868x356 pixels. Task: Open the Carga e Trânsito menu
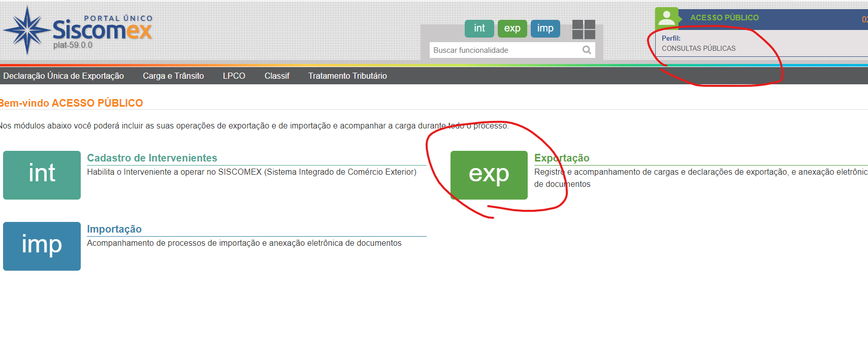pos(173,76)
